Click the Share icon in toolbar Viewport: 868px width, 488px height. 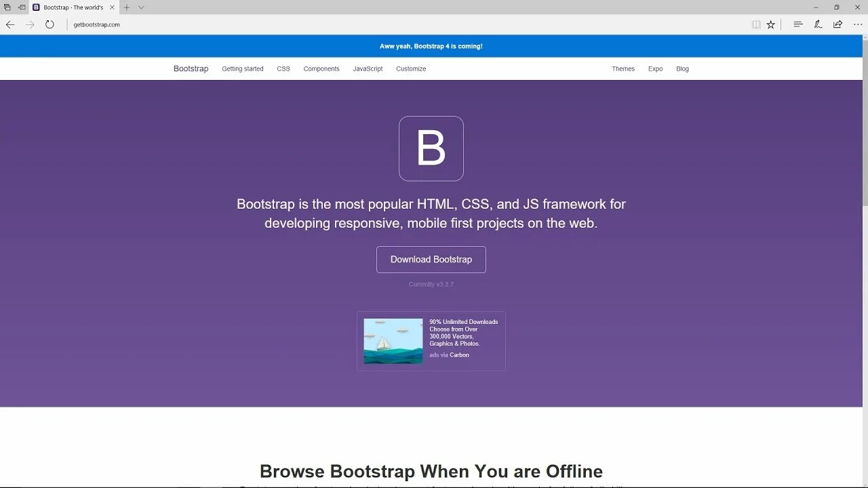(837, 24)
